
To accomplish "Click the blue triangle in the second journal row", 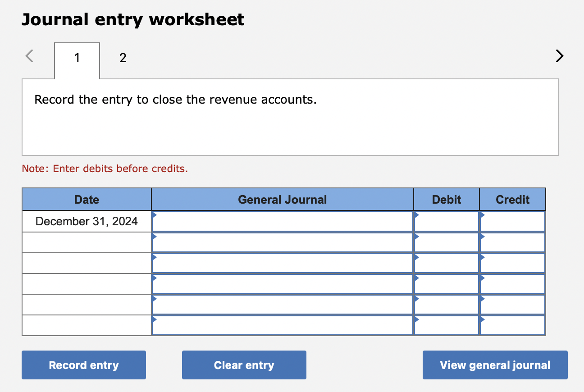I will click(154, 235).
